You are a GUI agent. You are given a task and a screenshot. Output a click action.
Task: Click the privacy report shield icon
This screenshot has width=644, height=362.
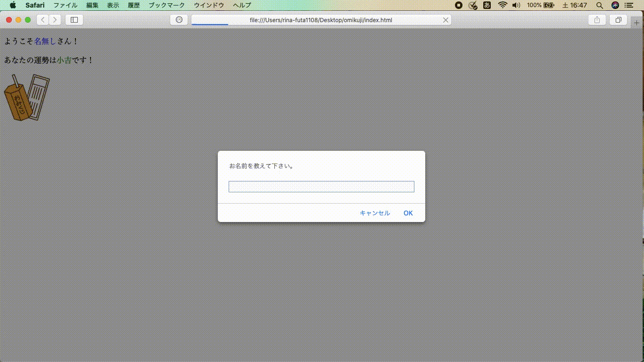pyautogui.click(x=179, y=20)
